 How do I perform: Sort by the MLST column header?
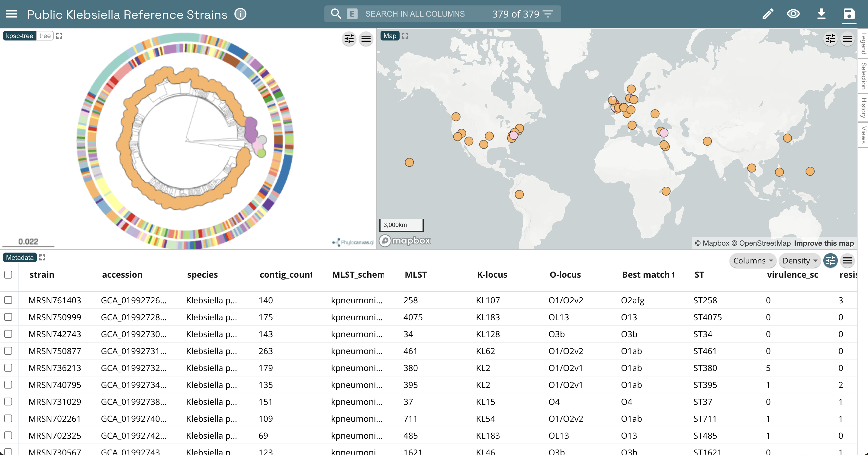(416, 275)
